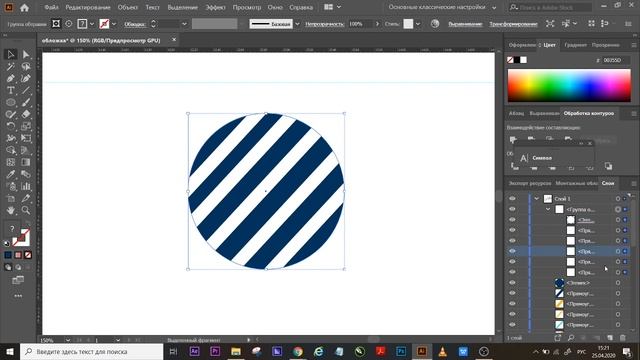Open workspace switcher Основные классические настройки
The image size is (640, 360).
click(442, 7)
